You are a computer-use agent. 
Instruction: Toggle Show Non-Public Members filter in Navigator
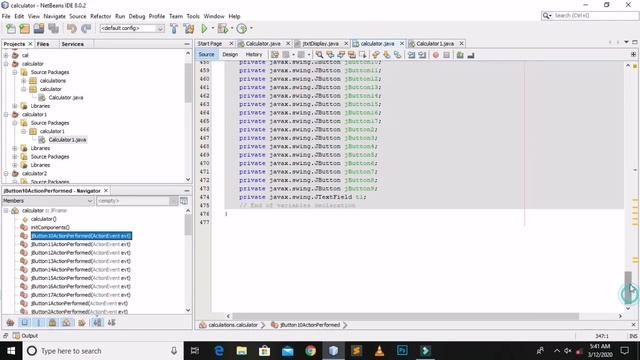(52, 322)
